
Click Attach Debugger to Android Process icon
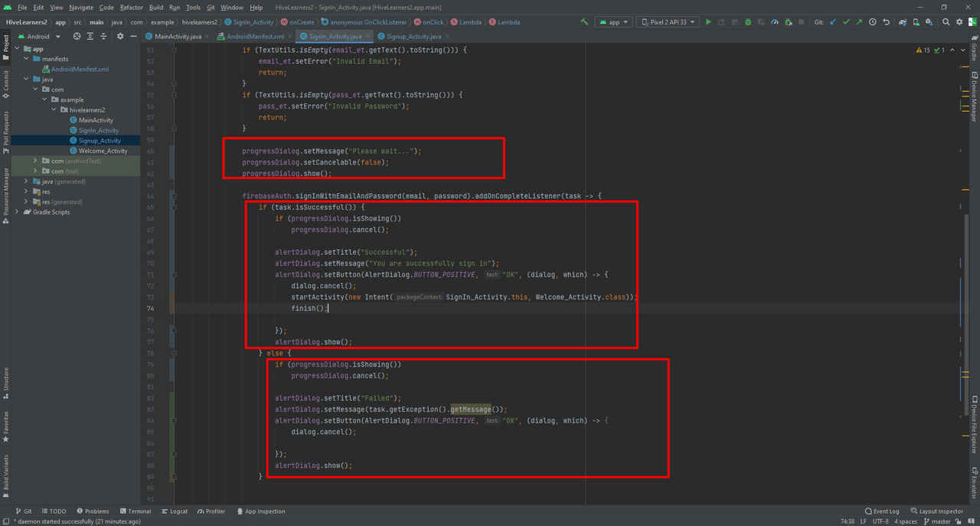pyautogui.click(x=788, y=22)
